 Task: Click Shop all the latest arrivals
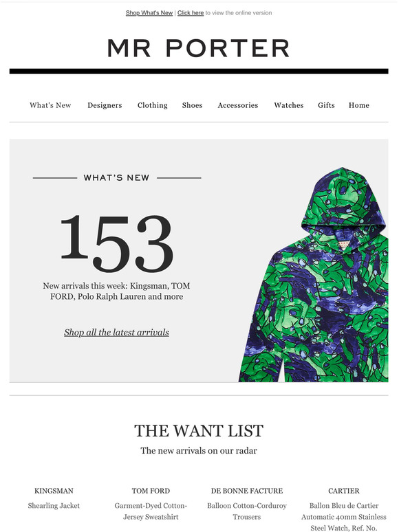[116, 333]
